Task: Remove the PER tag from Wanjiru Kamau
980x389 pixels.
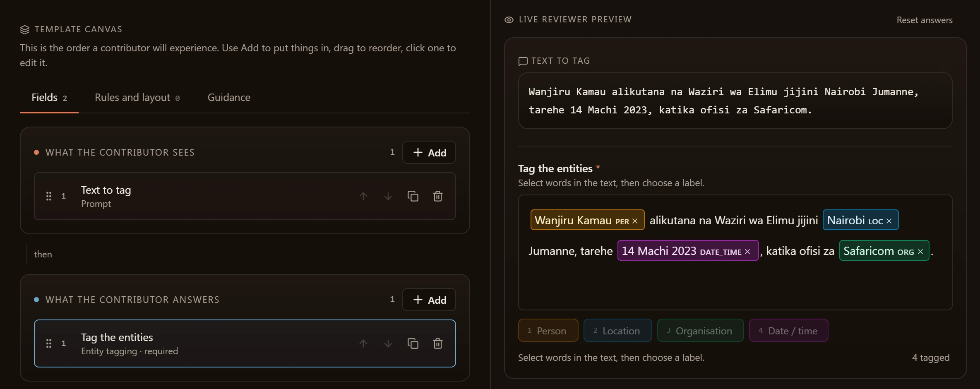Action: coord(635,221)
